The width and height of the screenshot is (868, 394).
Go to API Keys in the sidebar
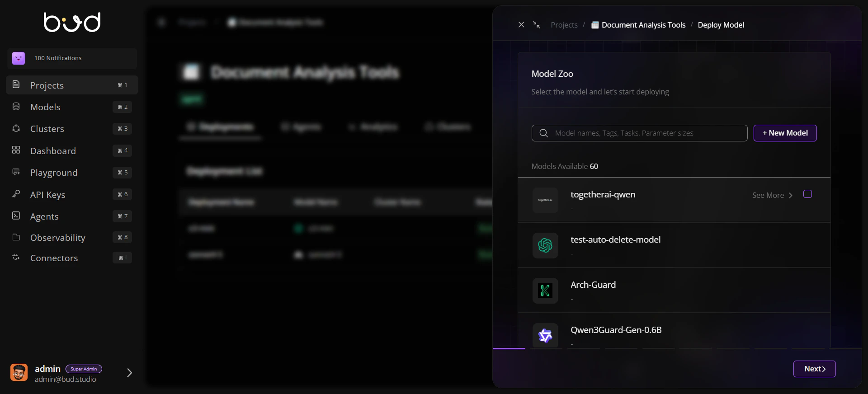(72, 194)
